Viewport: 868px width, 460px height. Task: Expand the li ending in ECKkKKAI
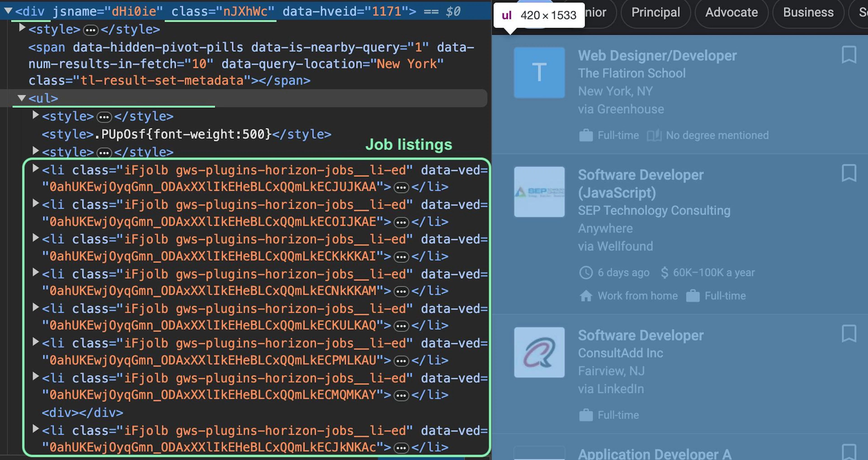pos(35,238)
